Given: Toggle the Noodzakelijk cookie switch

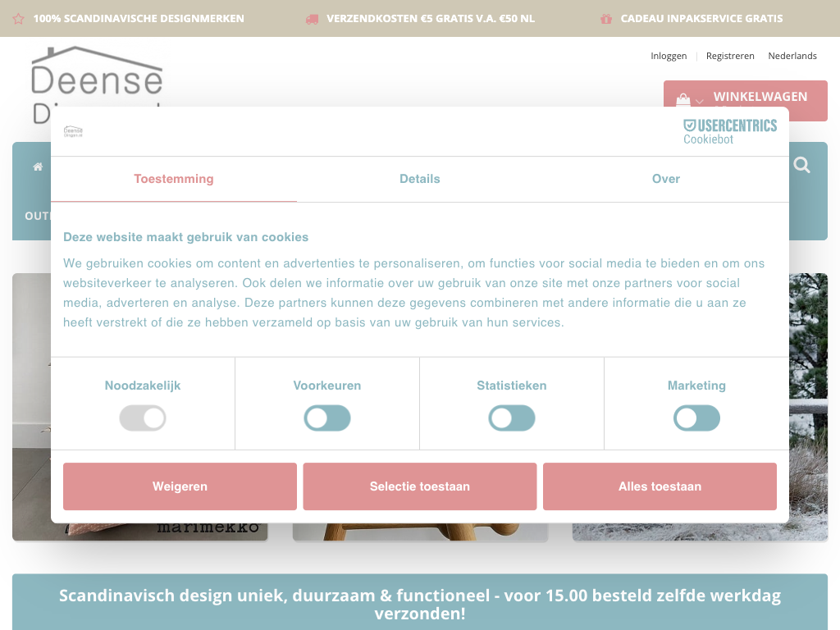Looking at the screenshot, I should [143, 418].
